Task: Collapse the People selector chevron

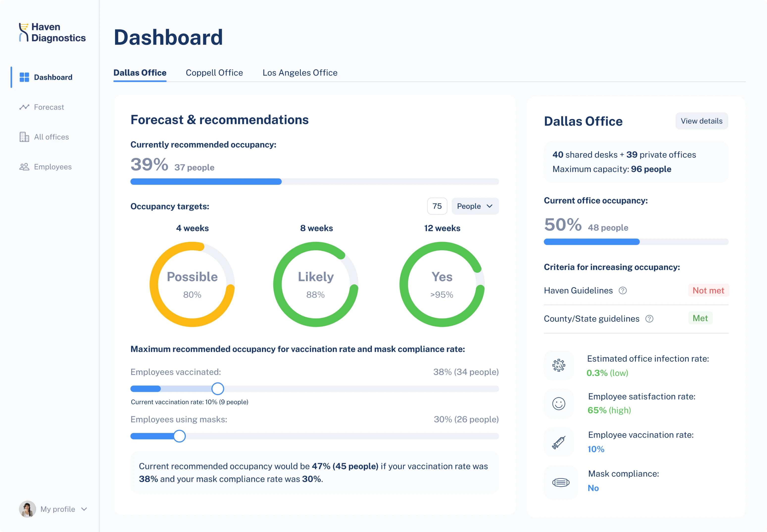Action: 490,206
